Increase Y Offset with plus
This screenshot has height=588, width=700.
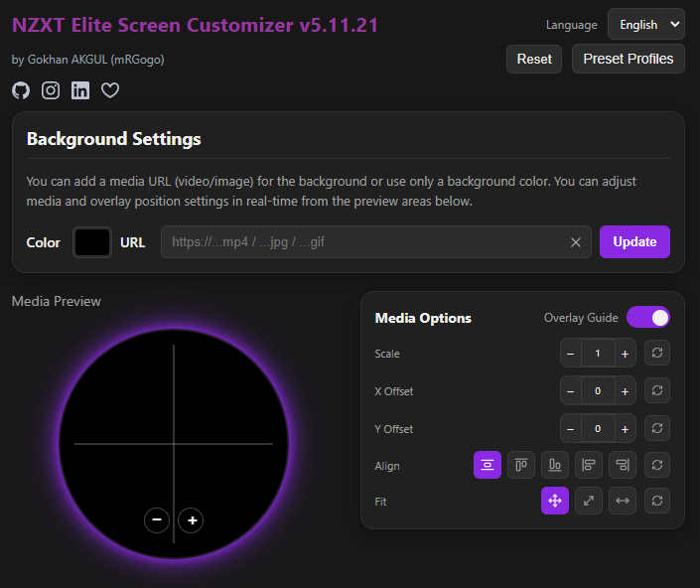point(625,429)
